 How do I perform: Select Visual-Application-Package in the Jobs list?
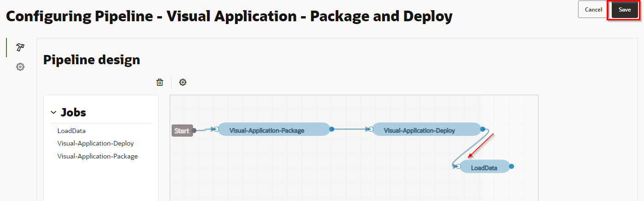coord(97,156)
